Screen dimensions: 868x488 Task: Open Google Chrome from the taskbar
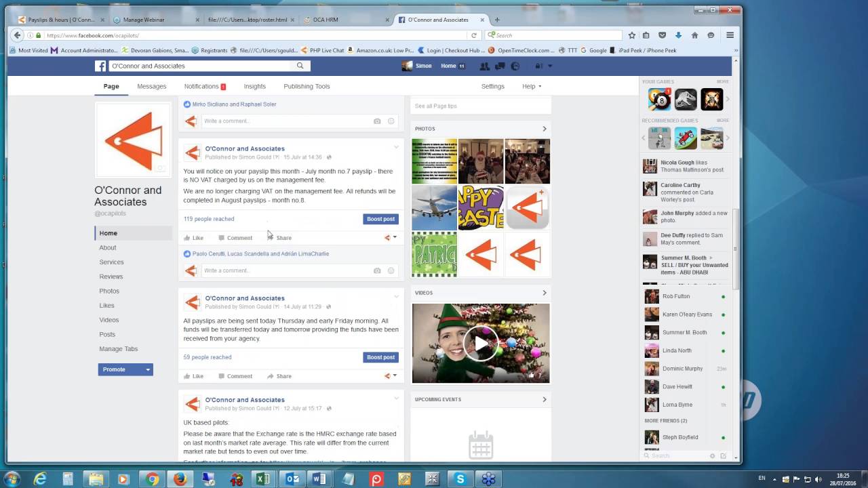151,479
